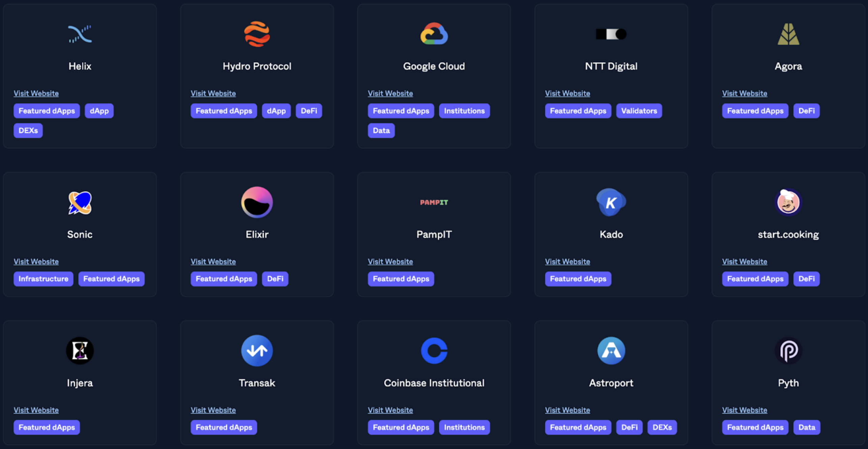Select the dApp tag on Hydro Protocol card
This screenshot has width=868, height=449.
click(x=276, y=111)
